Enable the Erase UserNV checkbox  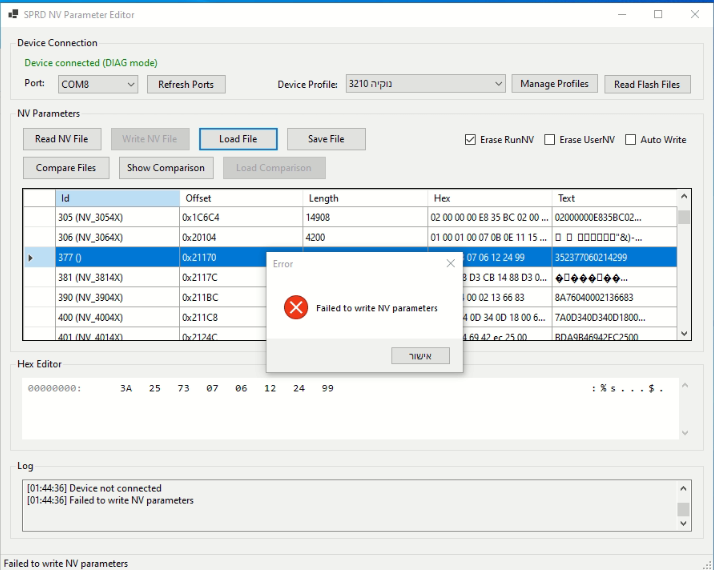[550, 140]
